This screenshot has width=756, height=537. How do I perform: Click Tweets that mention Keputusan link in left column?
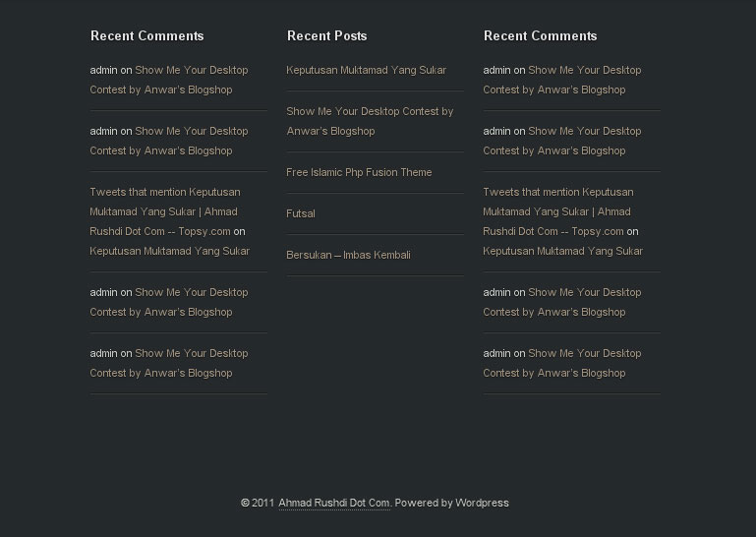pos(163,211)
